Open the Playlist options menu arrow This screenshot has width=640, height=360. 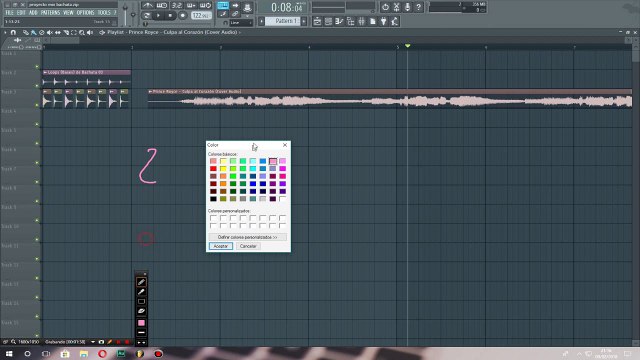point(5,32)
